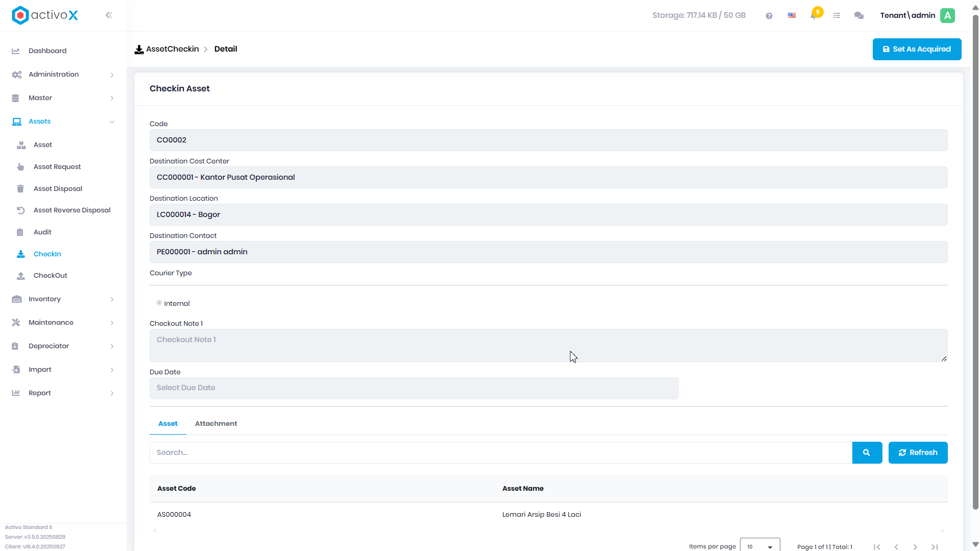
Task: Open the CheckOut menu item
Action: pyautogui.click(x=51, y=276)
